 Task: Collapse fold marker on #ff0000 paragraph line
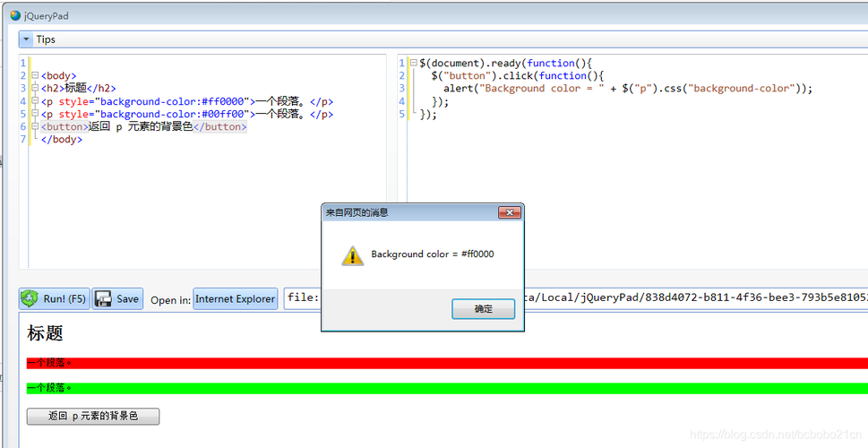pyautogui.click(x=35, y=101)
